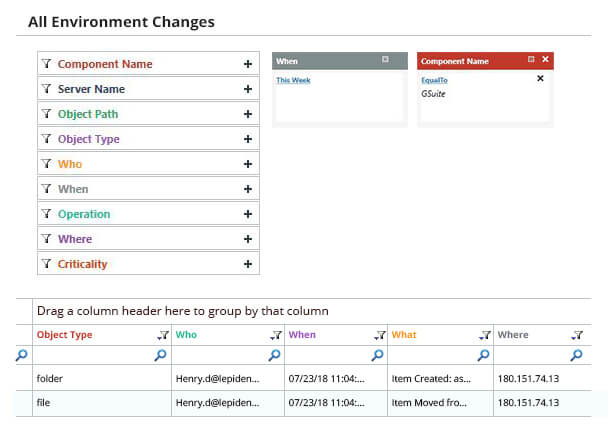
Task: Add Who filter with plus icon
Action: [247, 164]
